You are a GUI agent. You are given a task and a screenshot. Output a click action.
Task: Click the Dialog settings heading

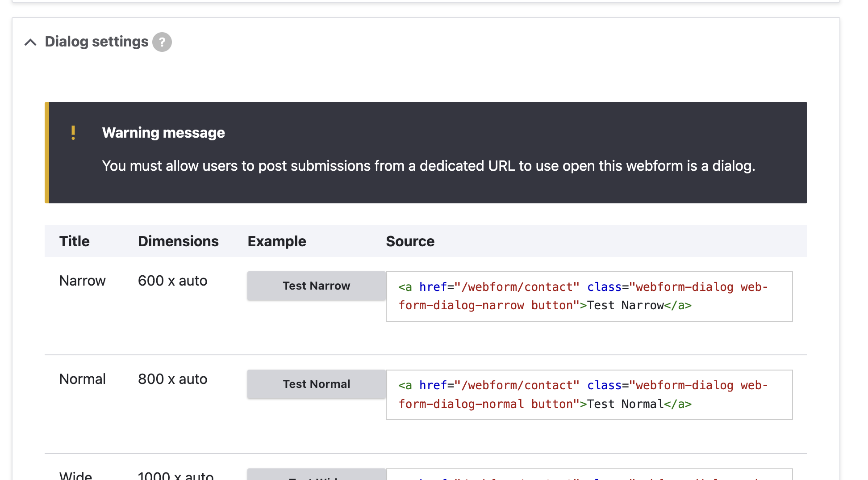tap(97, 42)
